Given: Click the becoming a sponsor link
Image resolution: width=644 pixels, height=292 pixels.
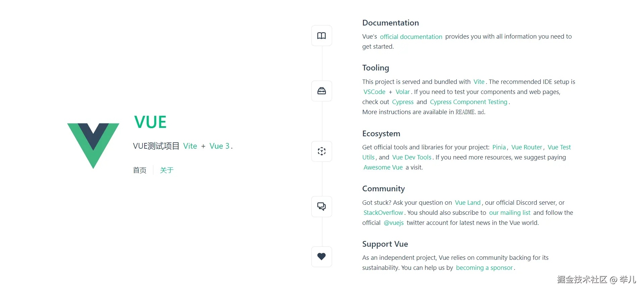Looking at the screenshot, I should pyautogui.click(x=484, y=268).
